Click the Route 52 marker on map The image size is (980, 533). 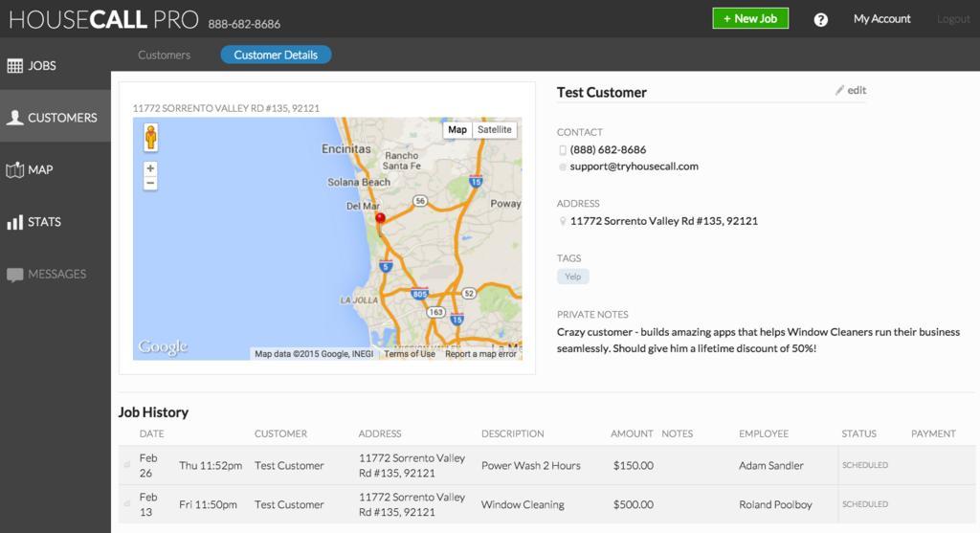(469, 293)
